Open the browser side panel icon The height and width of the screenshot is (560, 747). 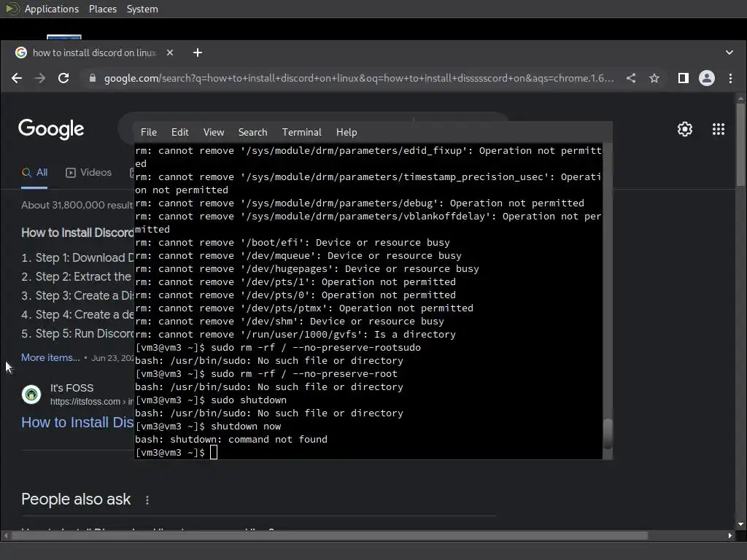pos(683,78)
